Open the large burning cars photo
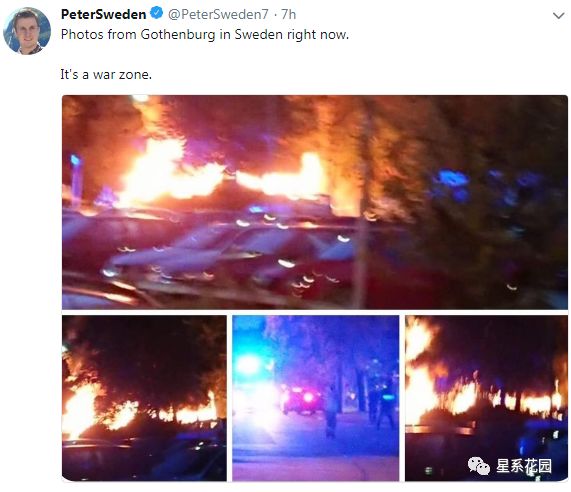The image size is (571, 492). click(x=315, y=202)
